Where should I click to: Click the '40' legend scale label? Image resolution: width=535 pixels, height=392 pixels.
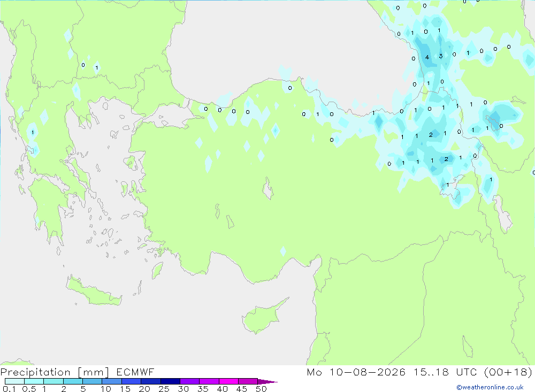[222, 389]
